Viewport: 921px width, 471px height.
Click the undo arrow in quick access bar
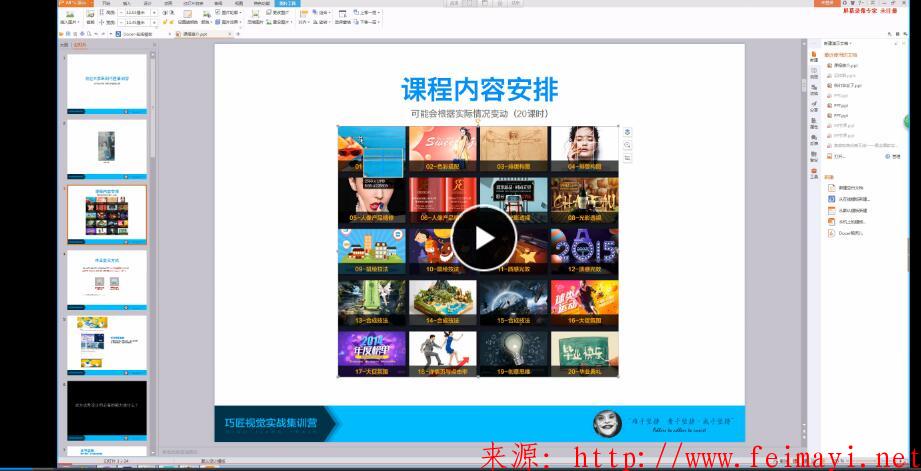pyautogui.click(x=96, y=33)
